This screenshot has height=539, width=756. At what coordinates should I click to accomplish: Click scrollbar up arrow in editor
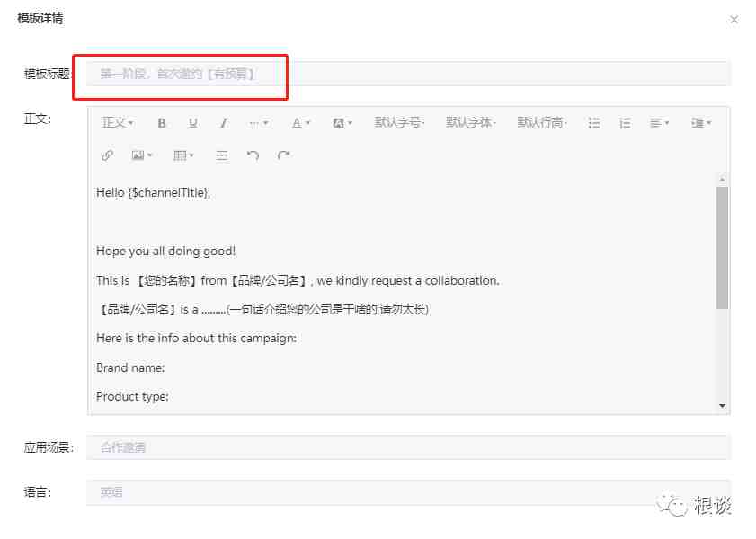tap(722, 180)
